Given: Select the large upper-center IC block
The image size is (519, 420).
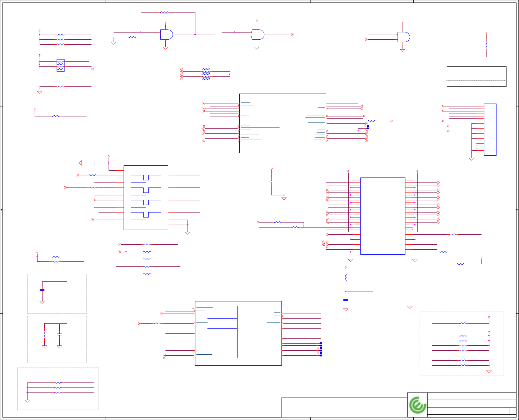Looking at the screenshot, I should pyautogui.click(x=283, y=123).
